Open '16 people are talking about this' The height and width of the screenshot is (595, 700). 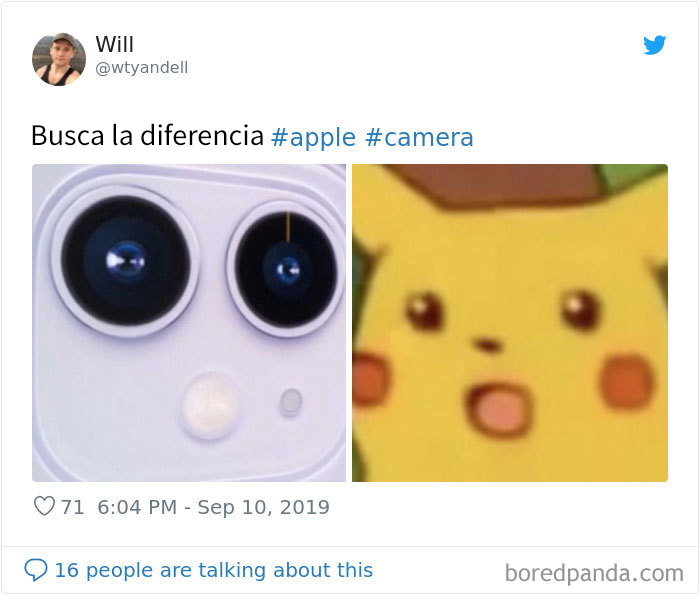pyautogui.click(x=213, y=570)
